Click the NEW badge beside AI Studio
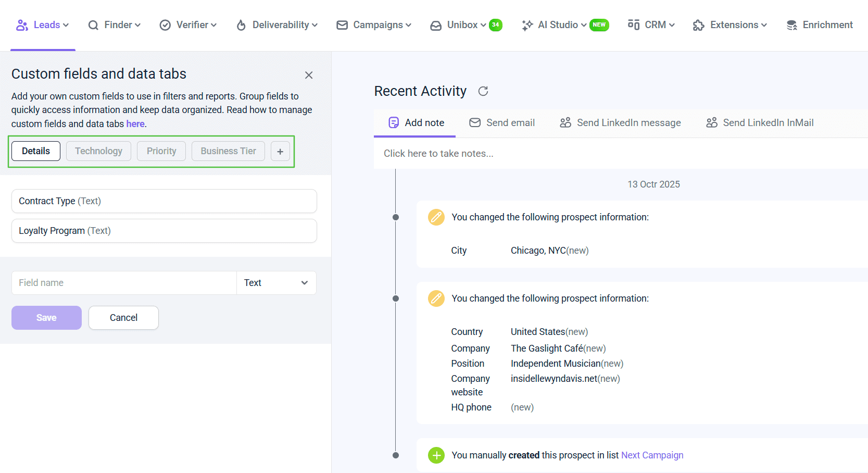The width and height of the screenshot is (868, 473). 599,25
